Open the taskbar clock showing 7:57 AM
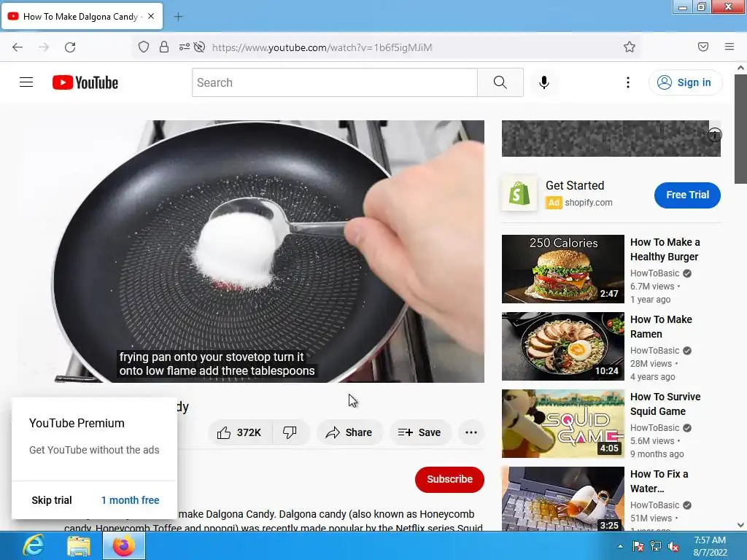 pyautogui.click(x=710, y=546)
